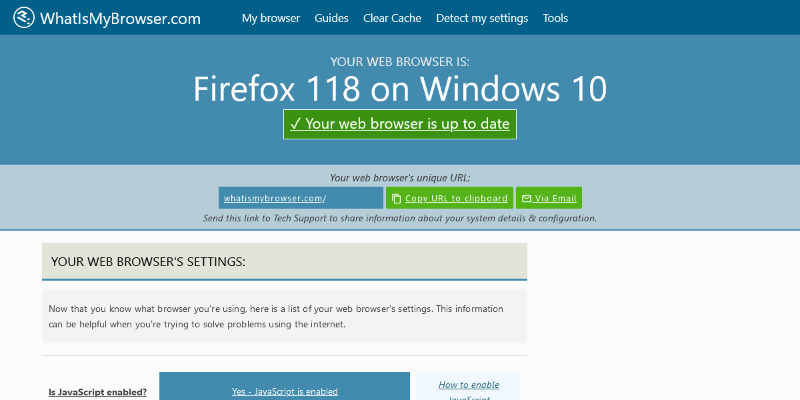This screenshot has height=400, width=800.
Task: Click Copy URL to clipboard button
Action: 449,198
